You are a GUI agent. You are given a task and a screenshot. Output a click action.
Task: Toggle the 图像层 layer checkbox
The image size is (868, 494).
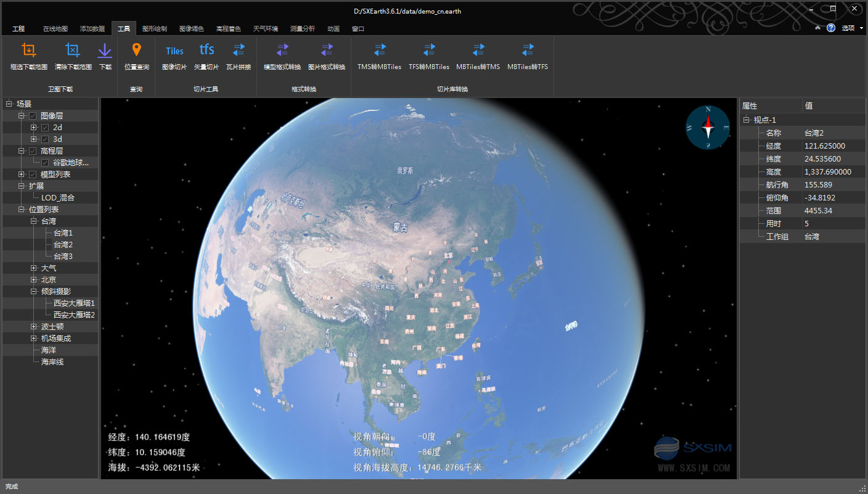pos(33,115)
